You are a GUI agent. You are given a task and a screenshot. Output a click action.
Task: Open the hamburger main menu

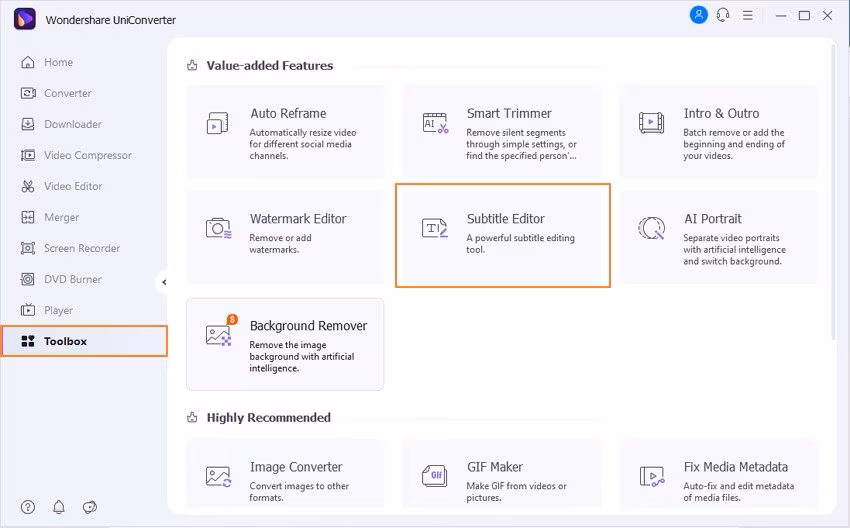(748, 16)
